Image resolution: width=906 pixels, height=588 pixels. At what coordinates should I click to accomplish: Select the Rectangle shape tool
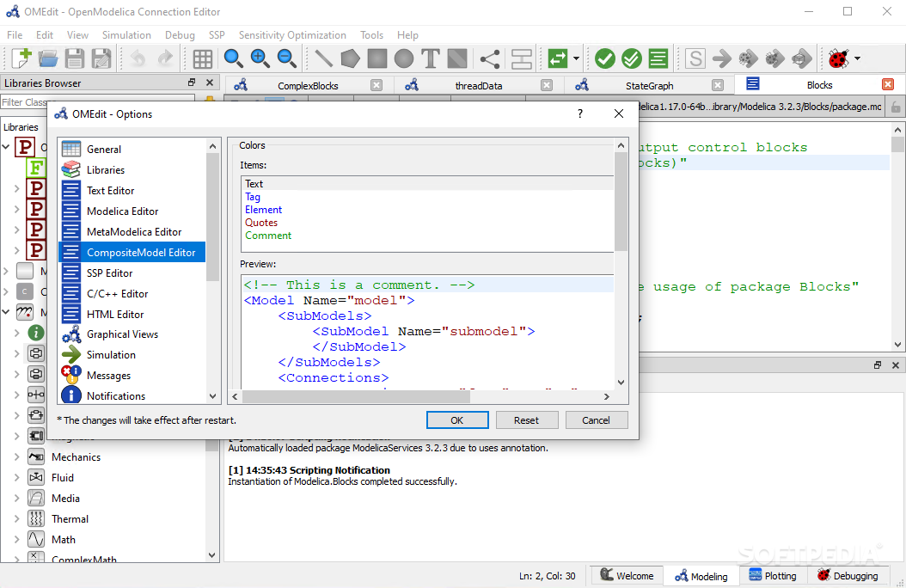point(377,58)
